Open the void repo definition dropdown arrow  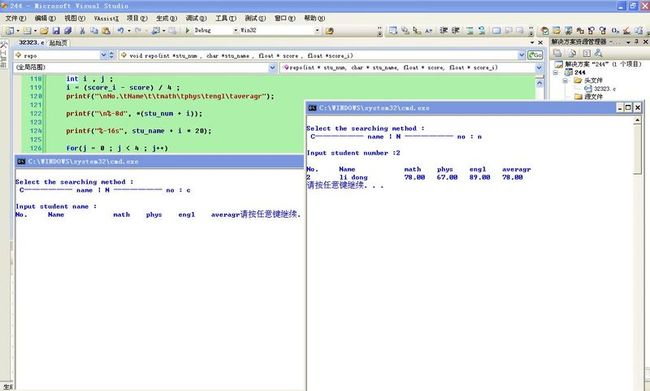click(x=521, y=55)
